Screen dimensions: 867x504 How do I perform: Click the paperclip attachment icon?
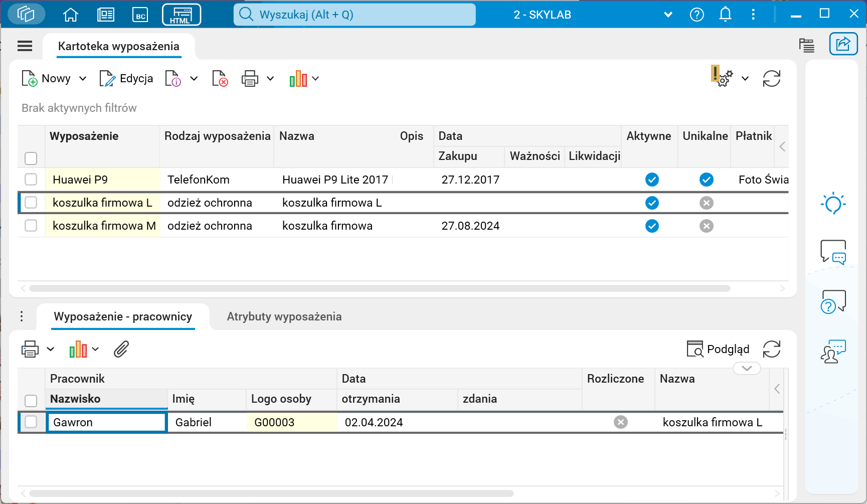pyautogui.click(x=121, y=349)
